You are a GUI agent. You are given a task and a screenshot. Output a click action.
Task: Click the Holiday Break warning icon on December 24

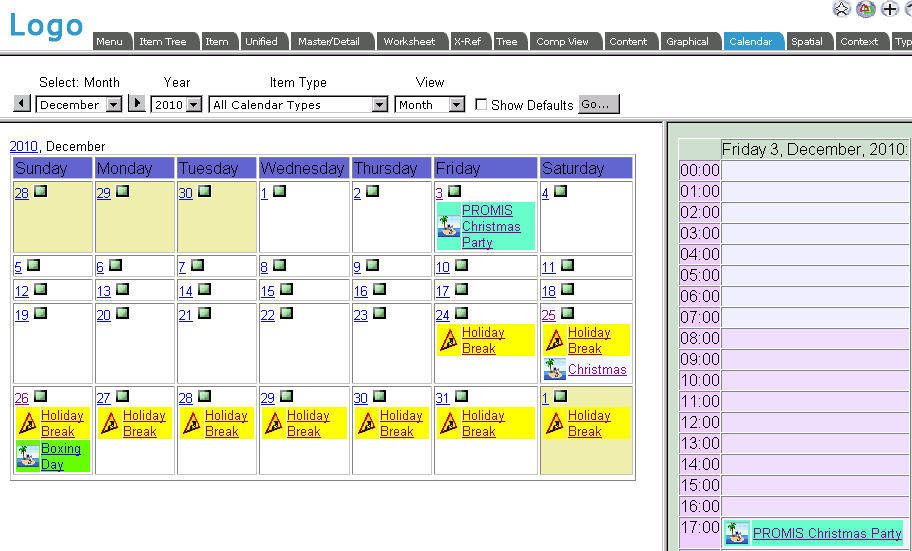pyautogui.click(x=449, y=340)
